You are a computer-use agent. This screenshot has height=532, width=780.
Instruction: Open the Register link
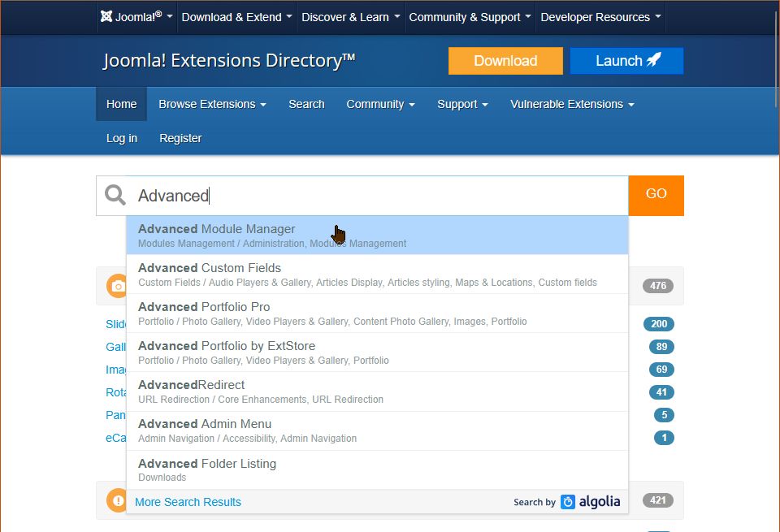tap(180, 138)
